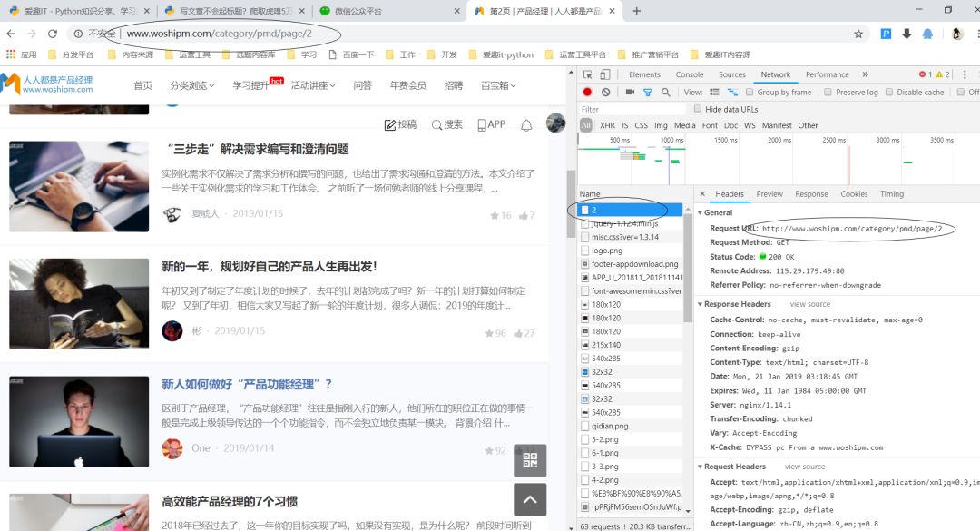The height and width of the screenshot is (531, 980).
Task: Stop the network recording (red record button)
Action: tap(587, 92)
